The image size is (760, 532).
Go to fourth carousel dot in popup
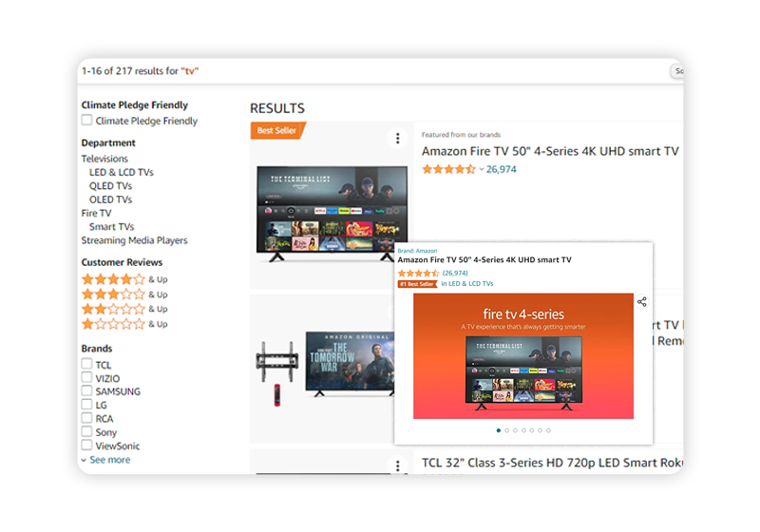(523, 430)
